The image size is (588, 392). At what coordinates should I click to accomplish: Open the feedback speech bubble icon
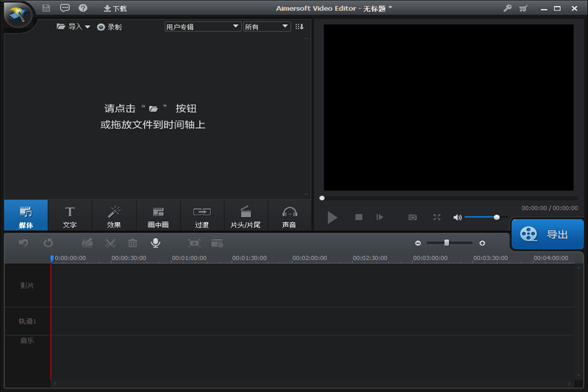point(65,8)
